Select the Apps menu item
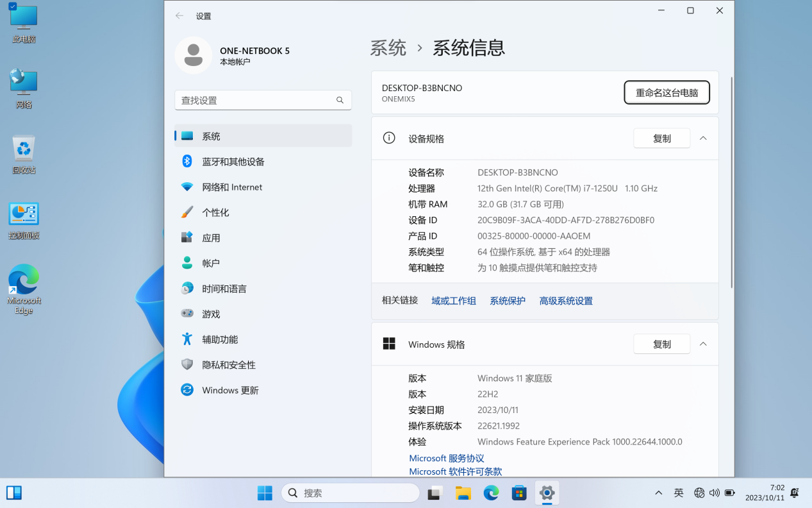 tap(211, 238)
